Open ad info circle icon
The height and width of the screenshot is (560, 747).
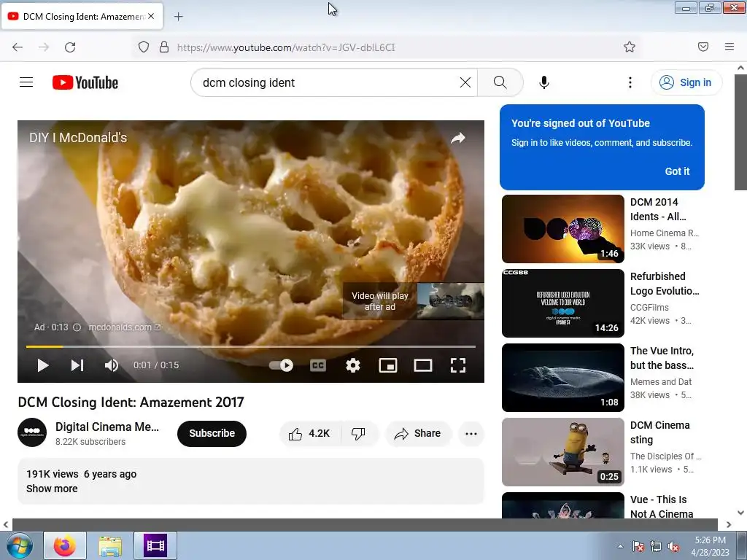click(77, 327)
